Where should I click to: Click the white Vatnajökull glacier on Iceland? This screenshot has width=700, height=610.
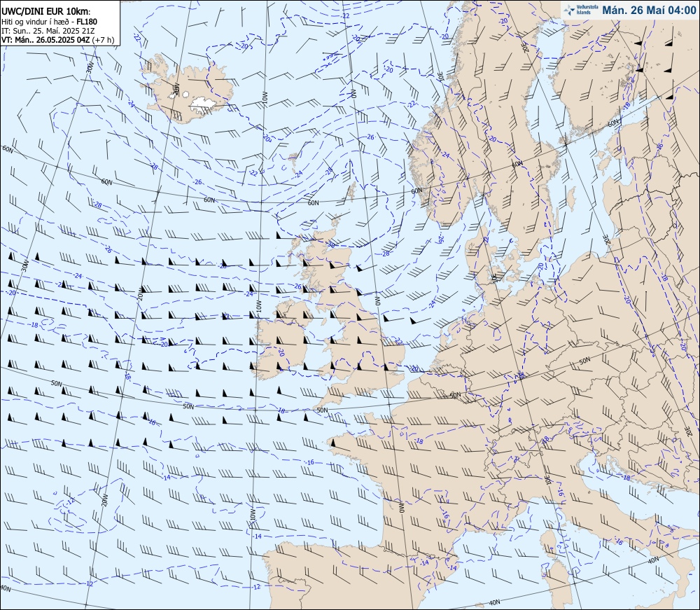click(203, 104)
